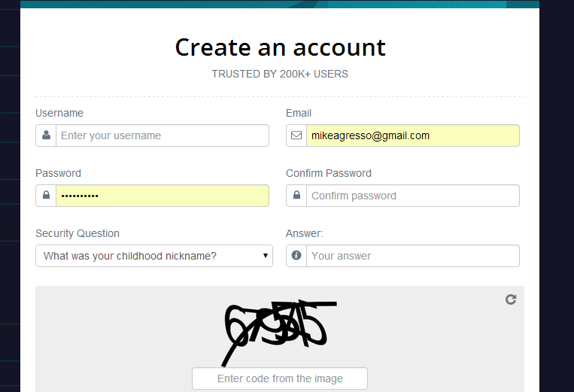
Task: Click the Confirm Password label
Action: 329,173
